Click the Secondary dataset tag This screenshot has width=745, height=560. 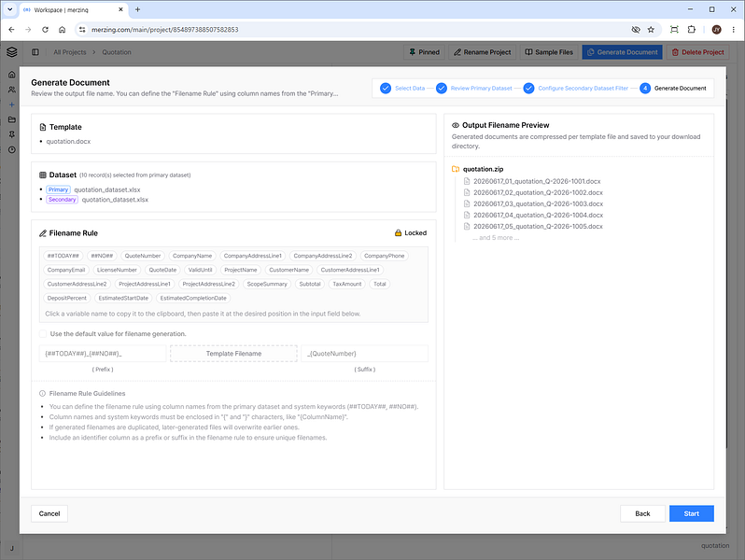(63, 200)
